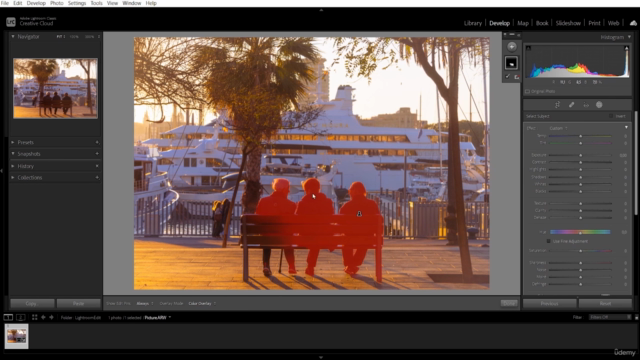Click the Paste button
The width and height of the screenshot is (640, 360).
[78, 304]
